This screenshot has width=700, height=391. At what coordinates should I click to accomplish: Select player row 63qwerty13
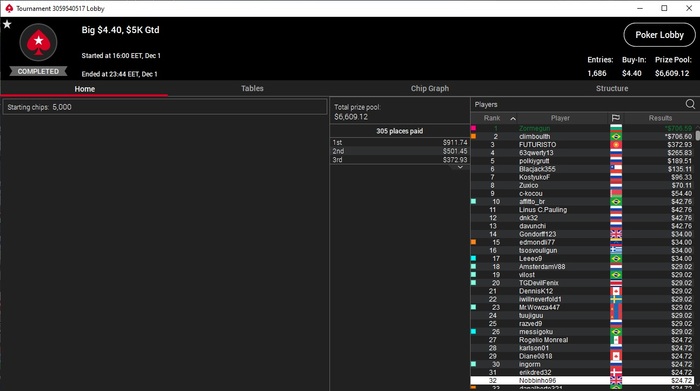[583, 153]
